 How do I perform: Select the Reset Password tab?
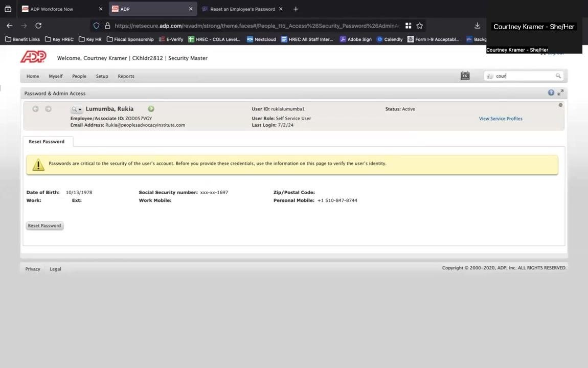pos(47,142)
